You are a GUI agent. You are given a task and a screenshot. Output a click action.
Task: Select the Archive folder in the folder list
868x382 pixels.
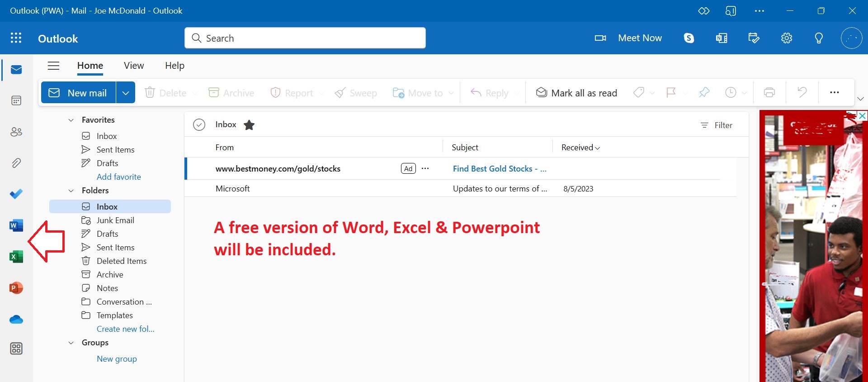pos(110,275)
